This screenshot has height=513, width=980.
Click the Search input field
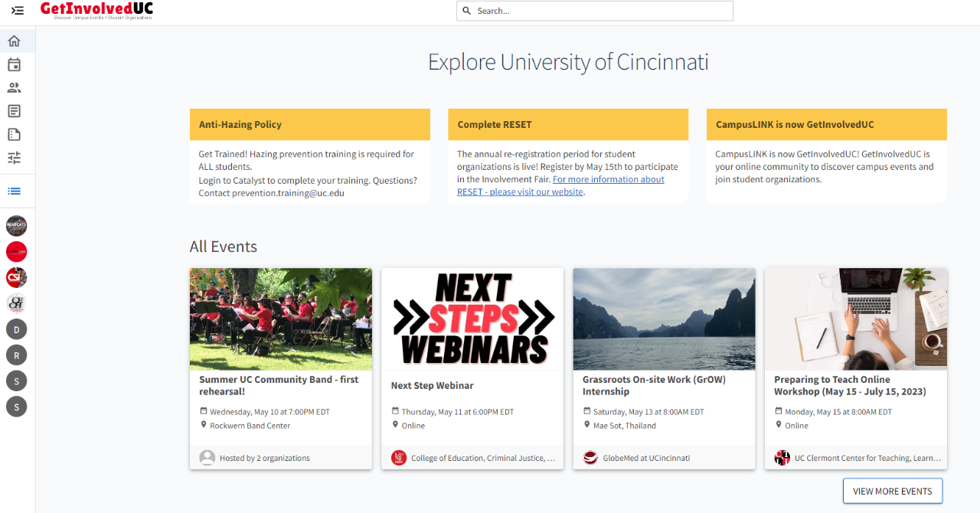point(595,11)
